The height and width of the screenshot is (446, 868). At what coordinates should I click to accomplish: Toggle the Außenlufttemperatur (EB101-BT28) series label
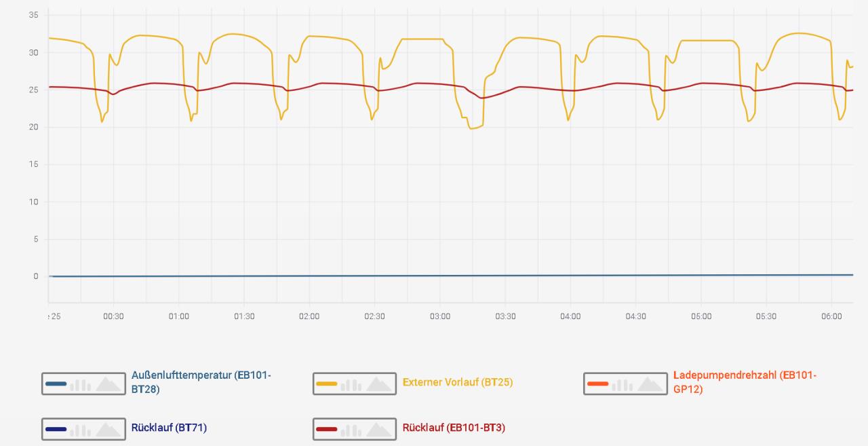pyautogui.click(x=201, y=382)
